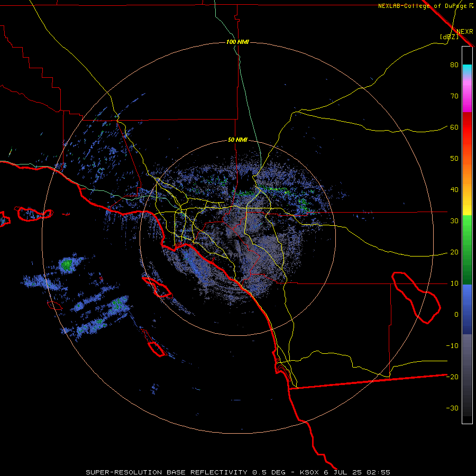
Task: Click the [dBZ] unit label above color bar
Action: point(450,37)
